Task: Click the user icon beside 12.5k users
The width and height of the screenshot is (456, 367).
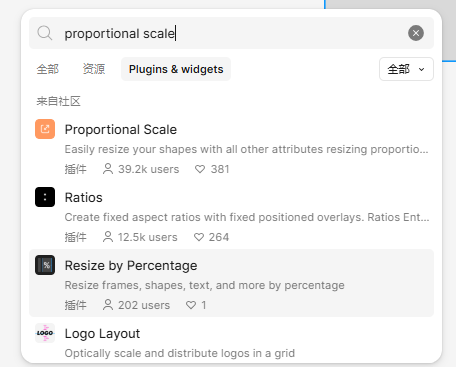Action: click(108, 237)
